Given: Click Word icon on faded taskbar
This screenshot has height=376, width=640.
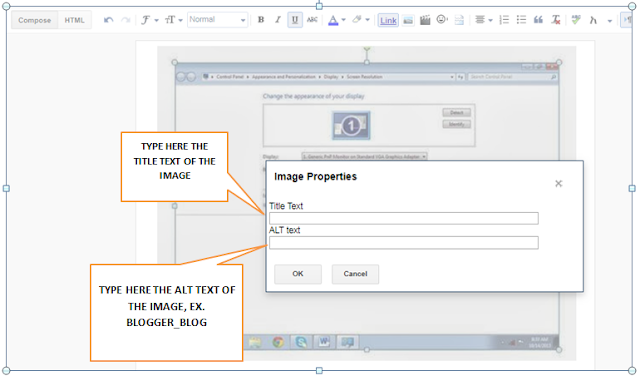Looking at the screenshot, I should pyautogui.click(x=324, y=342).
